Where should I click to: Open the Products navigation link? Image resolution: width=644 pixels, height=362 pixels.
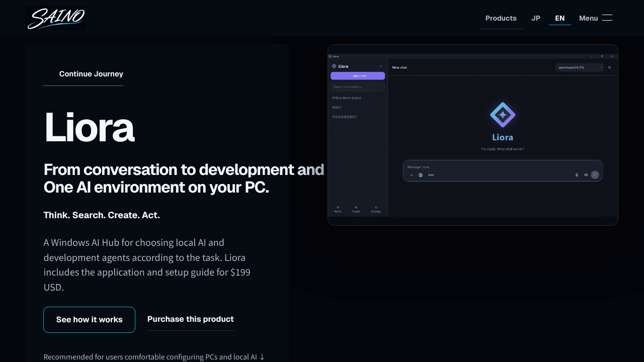click(501, 18)
